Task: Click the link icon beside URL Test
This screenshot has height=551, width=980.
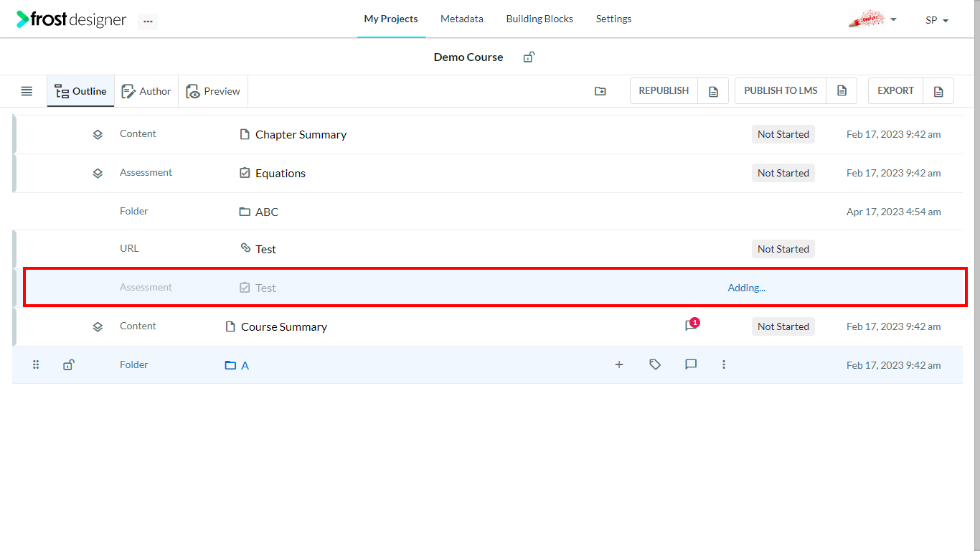Action: coord(245,248)
